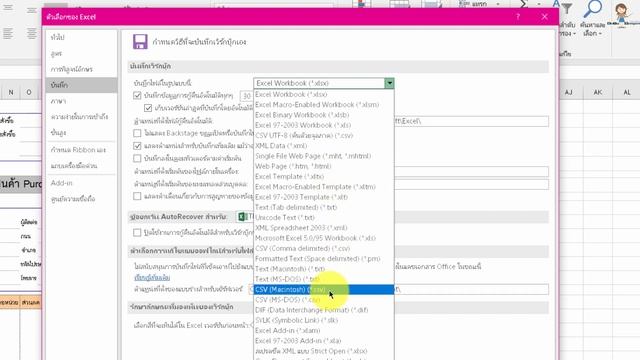Choose Web Page (*.htm, *.html) option
The width and height of the screenshot is (640, 360).
point(324,166)
